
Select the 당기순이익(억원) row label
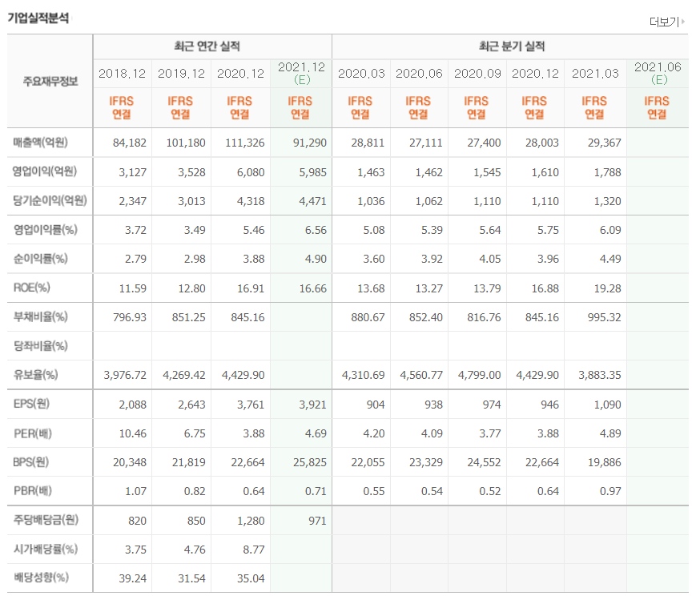tap(50, 200)
